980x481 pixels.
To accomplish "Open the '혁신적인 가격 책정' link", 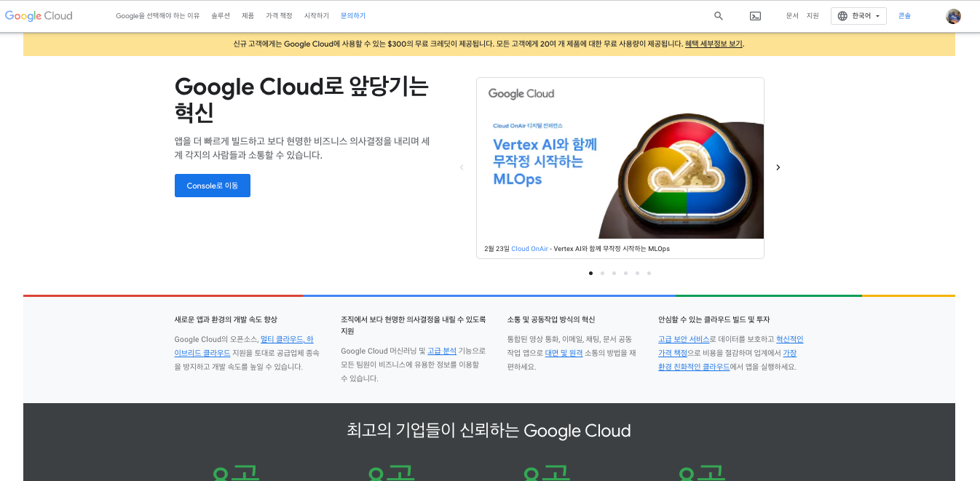I will [789, 340].
